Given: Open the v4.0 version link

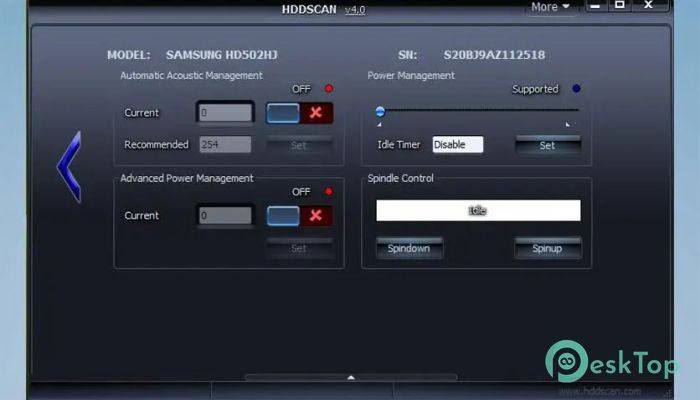Looking at the screenshot, I should tap(355, 10).
